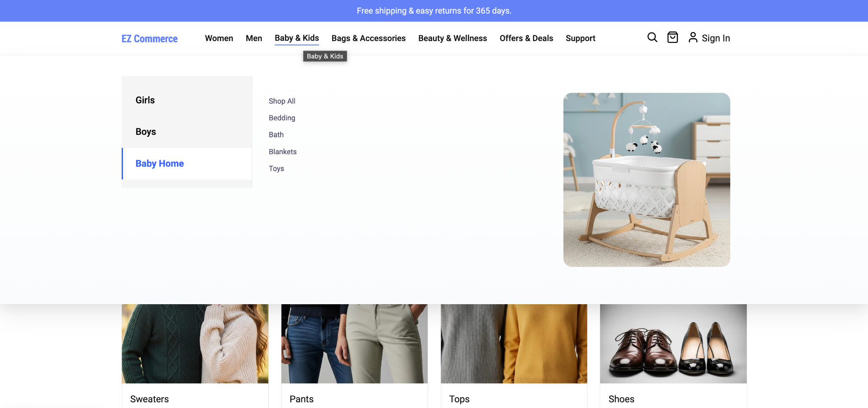Open the Support menu
The width and height of the screenshot is (868, 408).
580,38
